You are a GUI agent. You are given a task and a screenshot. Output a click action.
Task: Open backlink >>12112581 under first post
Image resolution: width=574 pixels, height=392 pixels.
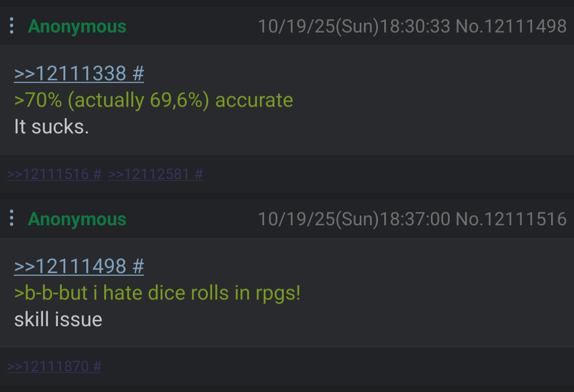[149, 174]
